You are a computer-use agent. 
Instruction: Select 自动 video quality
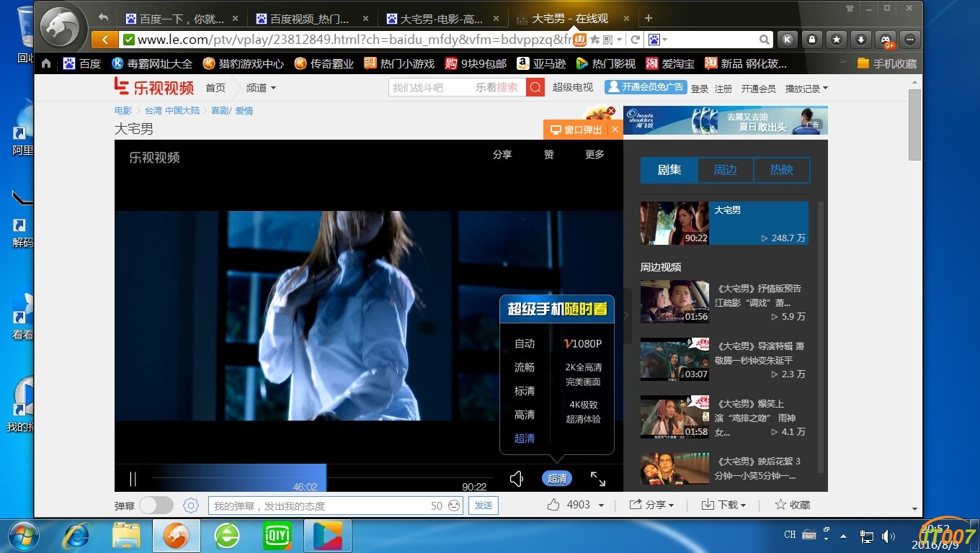[525, 344]
